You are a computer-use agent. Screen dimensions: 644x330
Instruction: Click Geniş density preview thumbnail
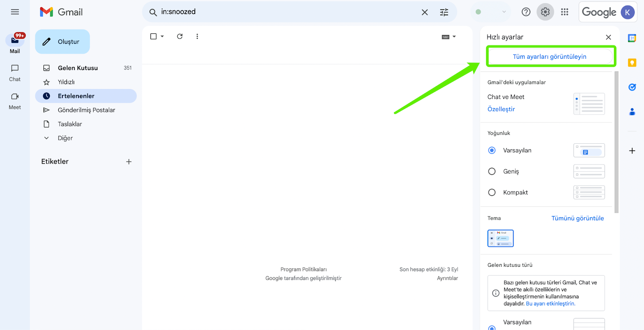589,171
